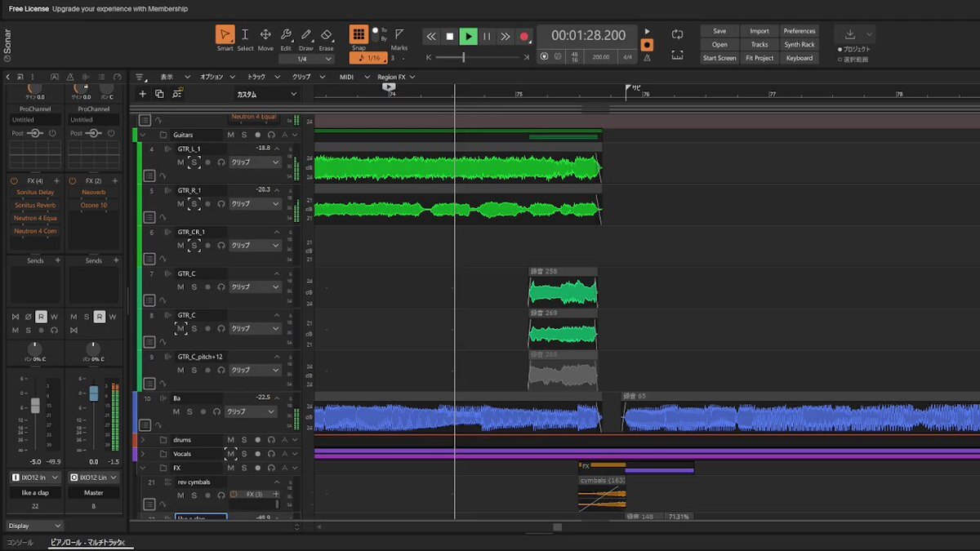This screenshot has width=980, height=551.
Task: Select the Smart tool
Action: click(225, 35)
